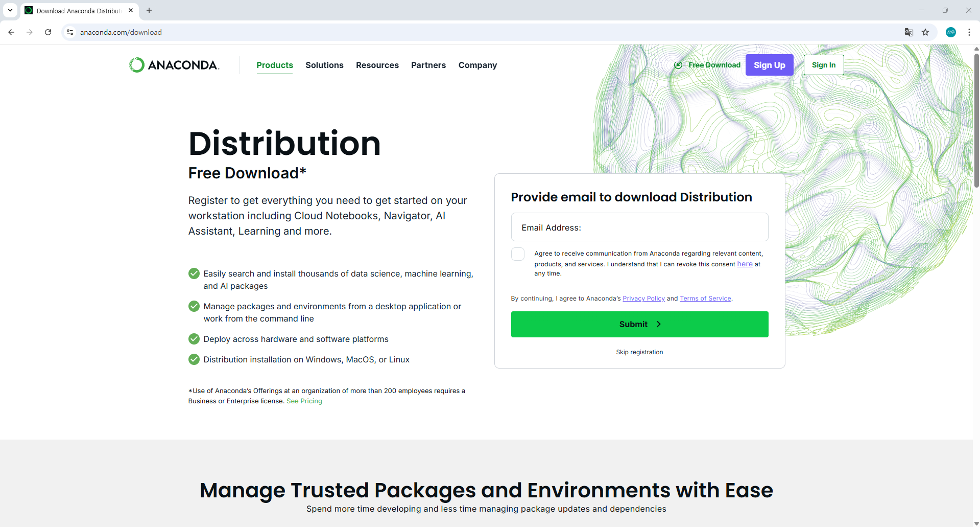
Task: Open a new browser tab
Action: pyautogui.click(x=149, y=10)
